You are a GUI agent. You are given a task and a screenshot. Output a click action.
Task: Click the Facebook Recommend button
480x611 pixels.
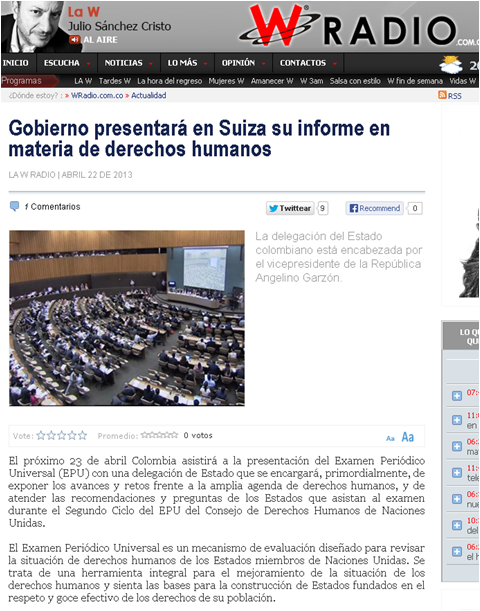[374, 208]
